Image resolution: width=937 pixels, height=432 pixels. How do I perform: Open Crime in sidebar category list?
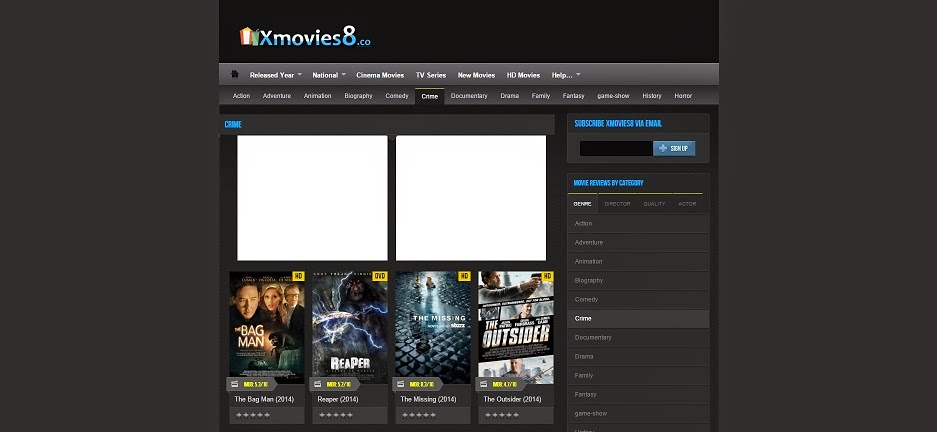pyautogui.click(x=638, y=318)
